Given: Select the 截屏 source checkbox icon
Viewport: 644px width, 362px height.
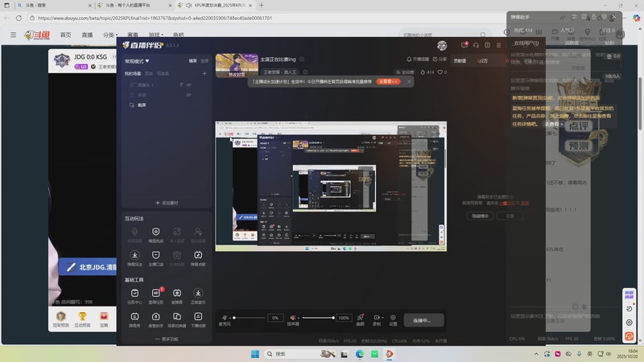Looking at the screenshot, I should point(132,105).
